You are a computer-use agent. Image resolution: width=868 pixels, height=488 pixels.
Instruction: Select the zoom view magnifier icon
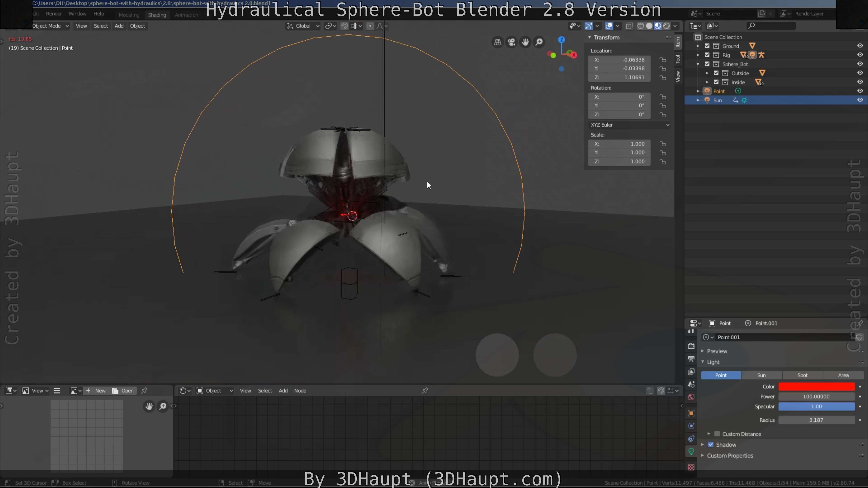click(539, 42)
